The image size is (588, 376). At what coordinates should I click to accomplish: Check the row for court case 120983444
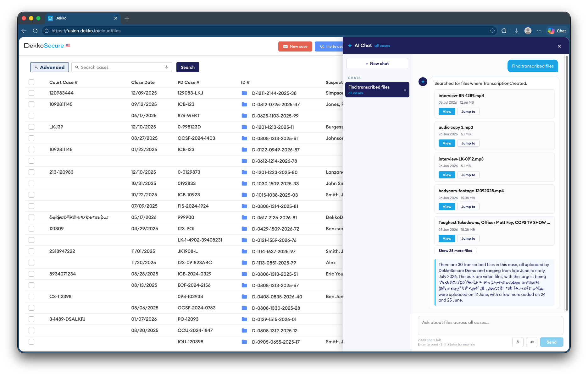point(31,93)
